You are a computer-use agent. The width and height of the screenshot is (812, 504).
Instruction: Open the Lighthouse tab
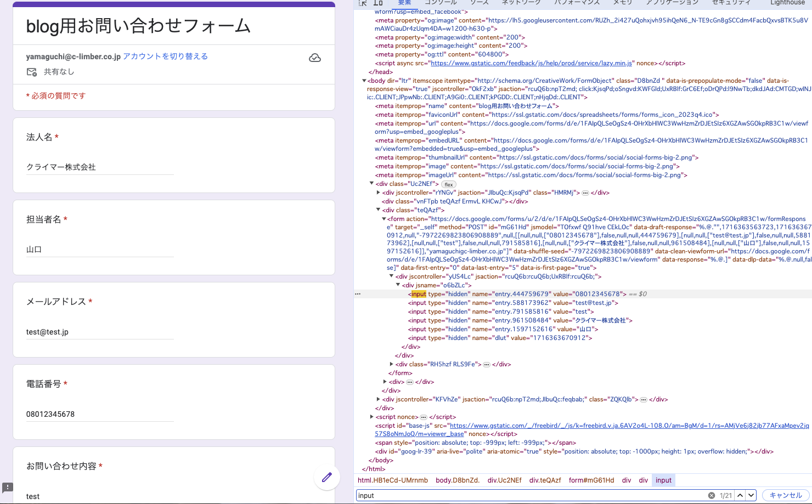[787, 3]
